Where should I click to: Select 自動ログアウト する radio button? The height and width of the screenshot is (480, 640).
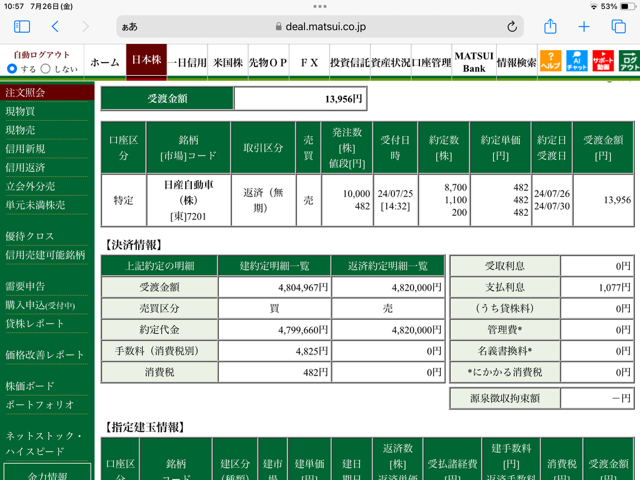12,69
